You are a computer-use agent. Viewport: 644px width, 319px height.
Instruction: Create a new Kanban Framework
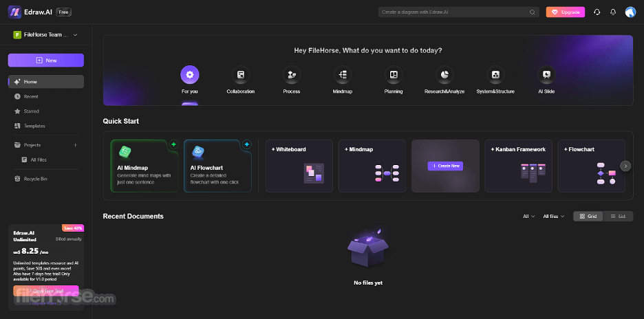(518, 166)
